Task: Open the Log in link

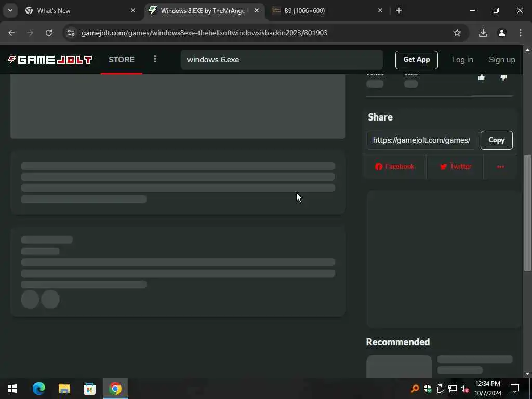Action: click(462, 60)
